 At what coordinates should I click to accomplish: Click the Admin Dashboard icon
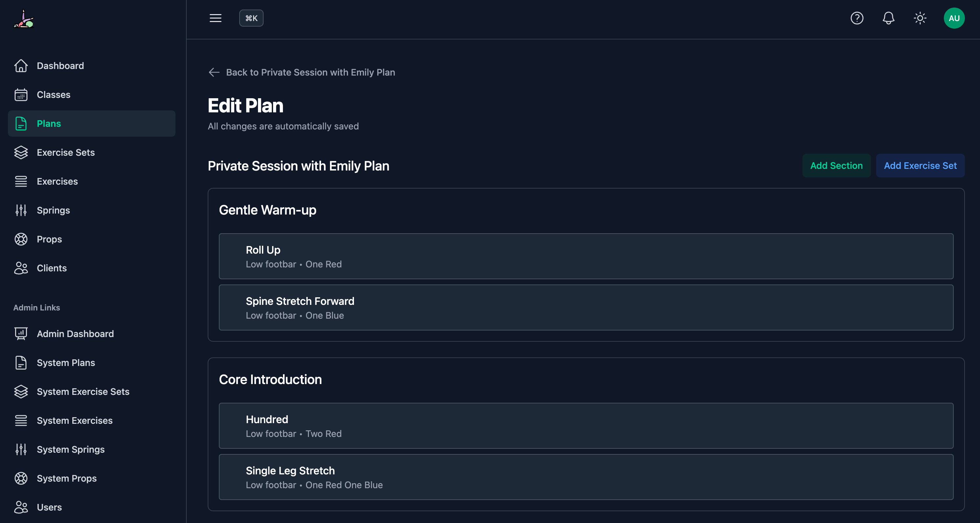[x=21, y=333]
